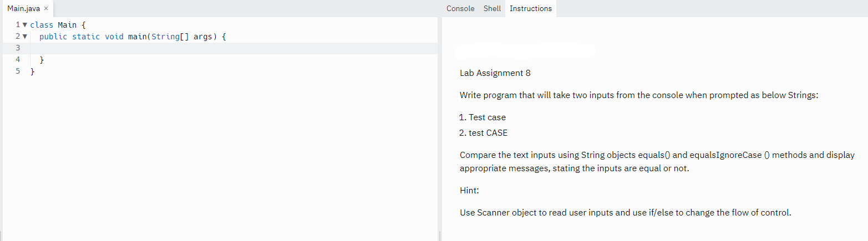Click the divider between editor and instructions
Image resolution: width=868 pixels, height=241 pixels.
coord(439,127)
